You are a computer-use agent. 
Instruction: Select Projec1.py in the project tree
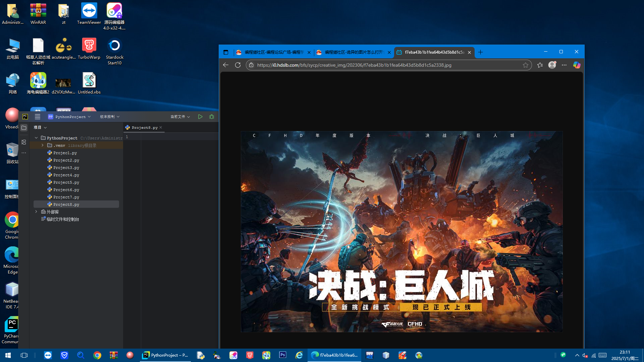(x=65, y=153)
